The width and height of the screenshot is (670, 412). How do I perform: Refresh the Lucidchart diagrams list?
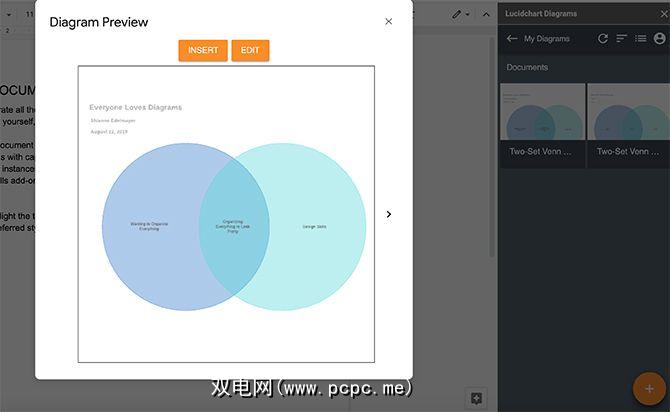click(602, 38)
